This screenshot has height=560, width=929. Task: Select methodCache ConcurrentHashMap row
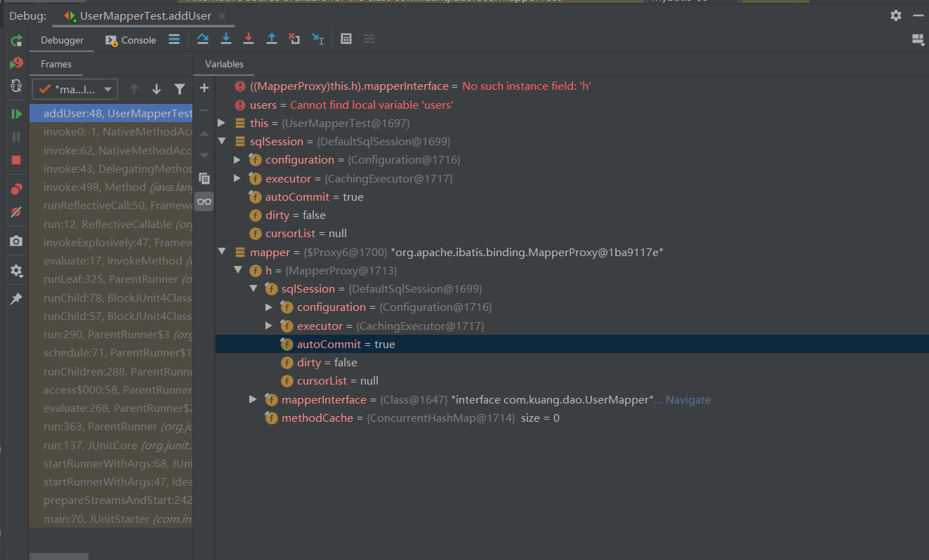point(572,418)
